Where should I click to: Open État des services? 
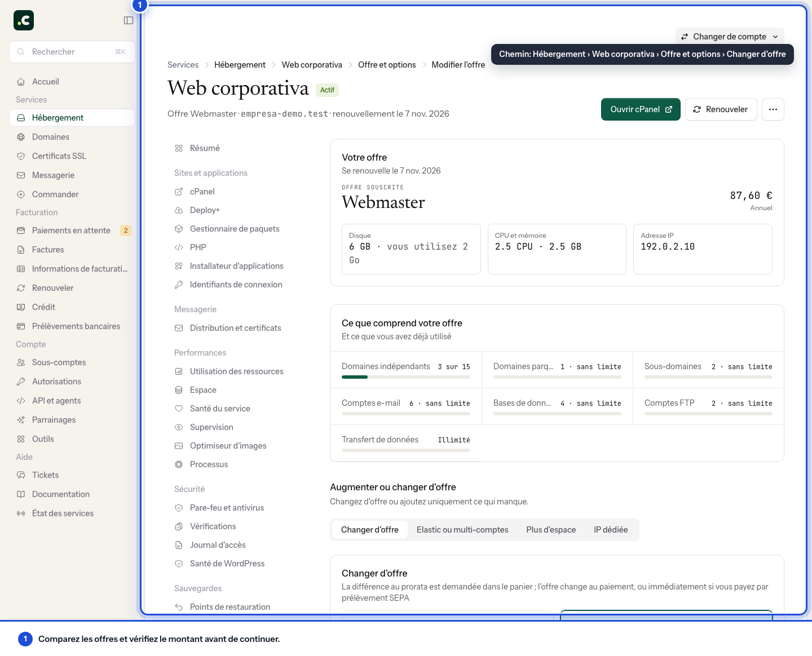[x=72, y=513]
